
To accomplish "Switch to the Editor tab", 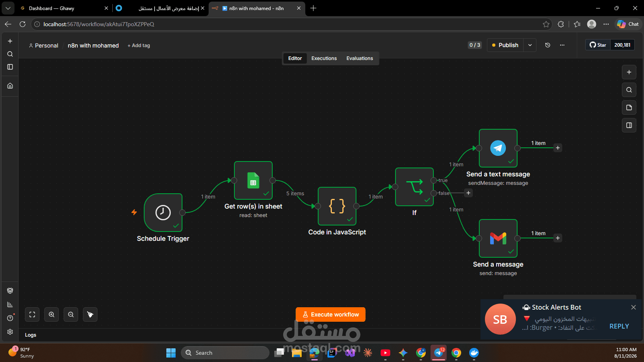I will 295,58.
